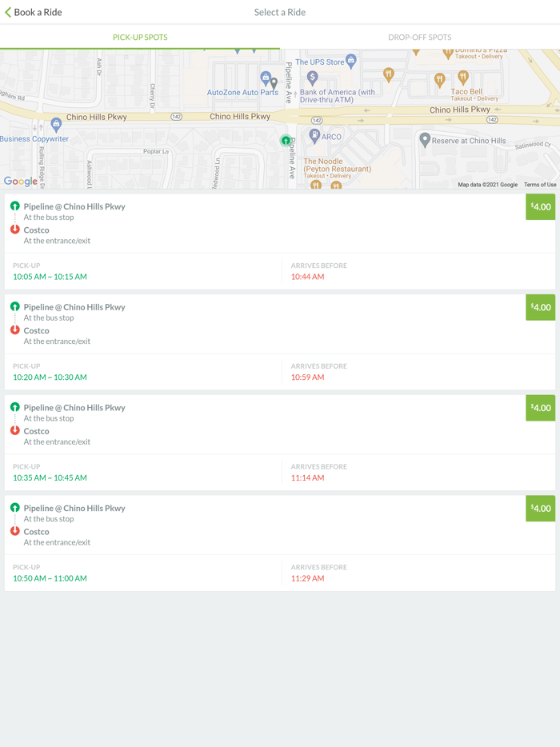Image resolution: width=560 pixels, height=747 pixels.
Task: Click green pick-up arrow icon in 10:50 AM ride
Action: (15, 507)
